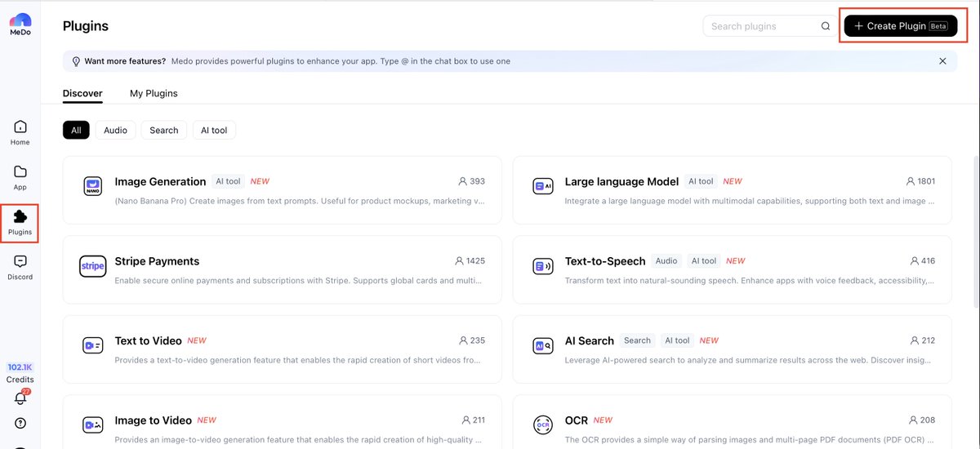Click Stripe Payments description text
The height and width of the screenshot is (449, 980).
(300, 281)
